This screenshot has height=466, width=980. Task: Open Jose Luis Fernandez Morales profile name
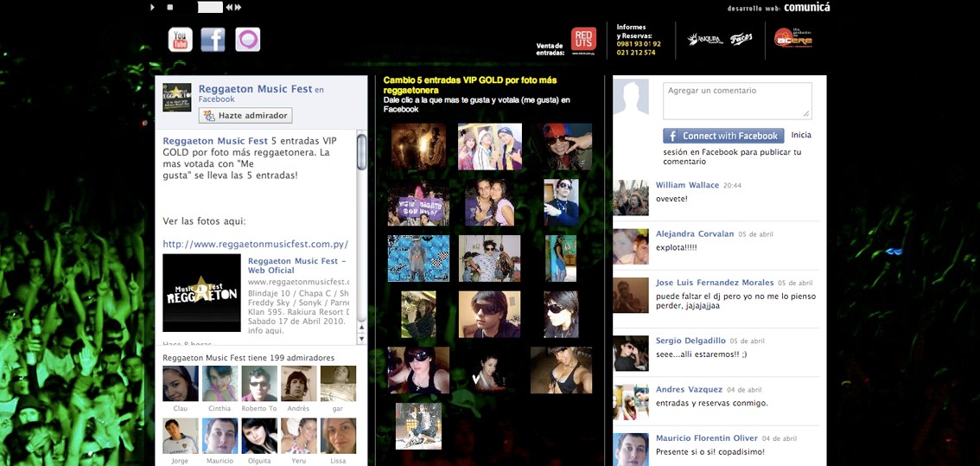pyautogui.click(x=715, y=283)
